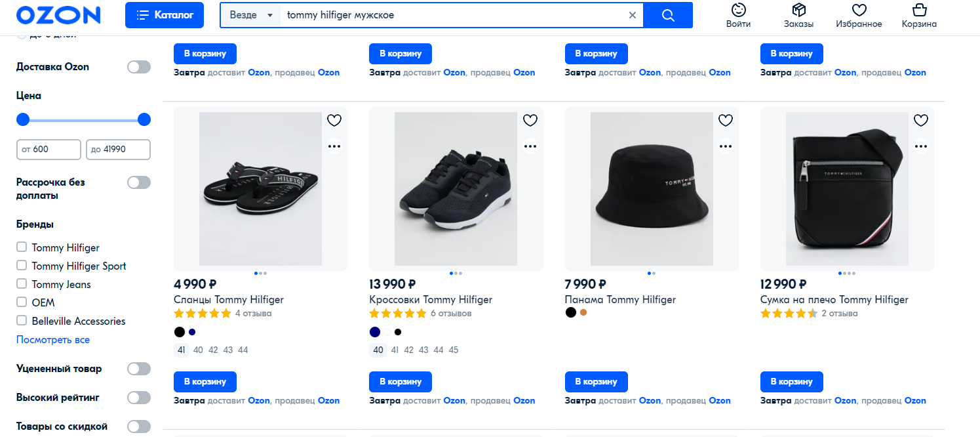This screenshot has width=980, height=437.
Task: Clear the search field text
Action: pyautogui.click(x=632, y=15)
